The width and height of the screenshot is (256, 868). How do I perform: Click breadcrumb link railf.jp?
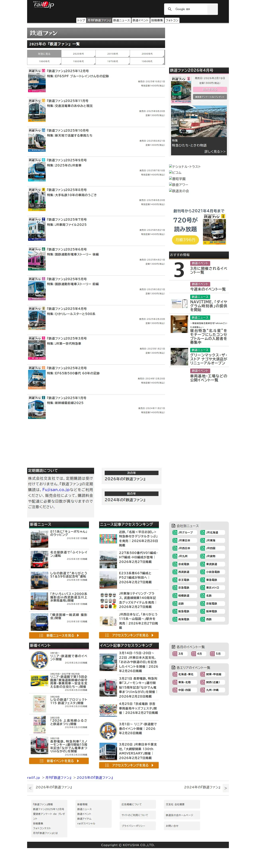[x=33, y=777]
